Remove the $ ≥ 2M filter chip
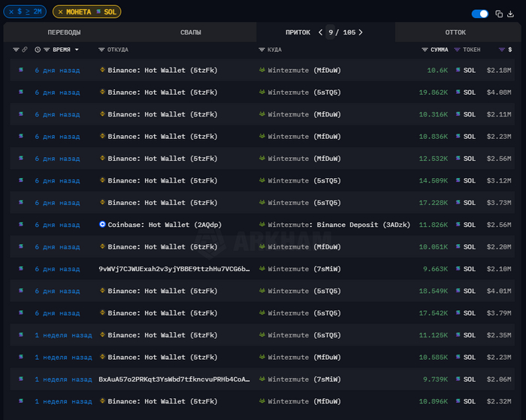The width and height of the screenshot is (526, 420). coord(11,12)
